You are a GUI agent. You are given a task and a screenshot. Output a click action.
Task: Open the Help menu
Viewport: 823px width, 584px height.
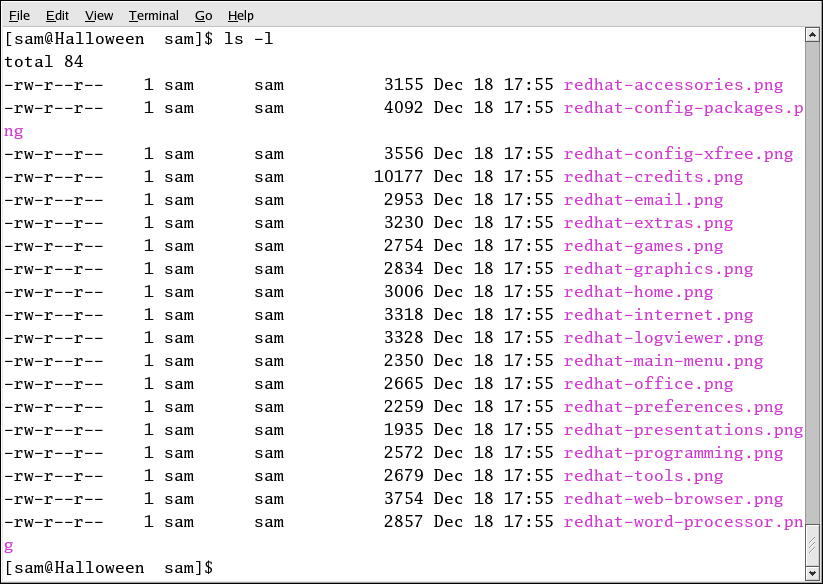click(x=241, y=16)
